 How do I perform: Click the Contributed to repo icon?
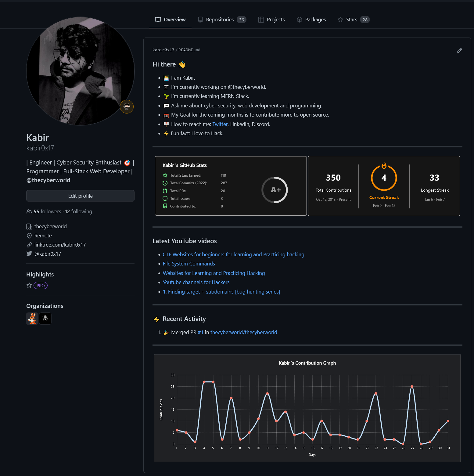click(x=165, y=206)
